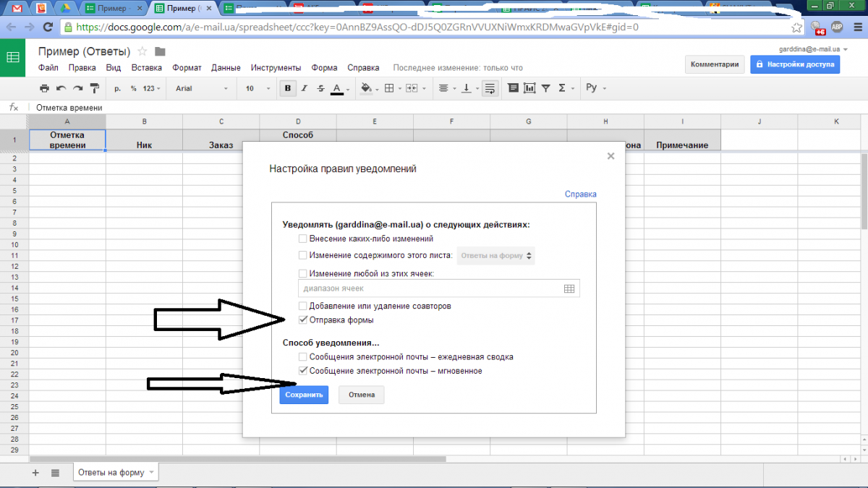868x488 pixels.
Task: Click the filter funnel icon
Action: tap(546, 88)
